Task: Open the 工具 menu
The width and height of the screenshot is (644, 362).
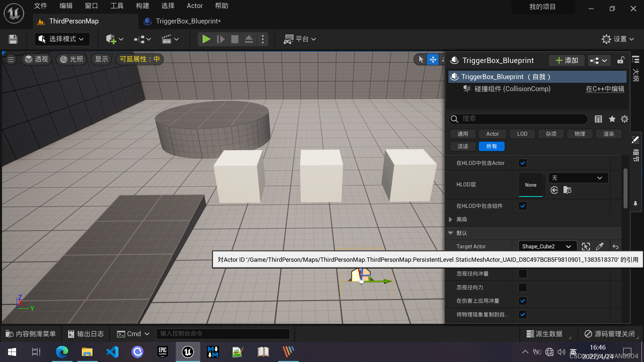Action: point(117,6)
